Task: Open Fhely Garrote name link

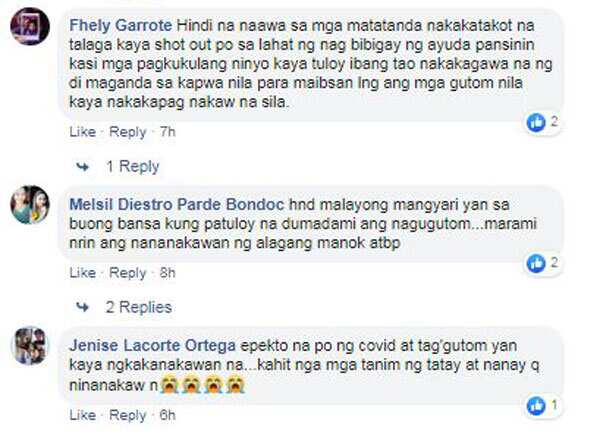Action: [121, 26]
